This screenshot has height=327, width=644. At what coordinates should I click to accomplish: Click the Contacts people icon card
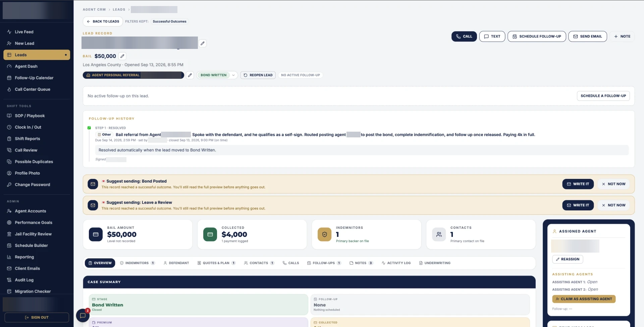[439, 234]
